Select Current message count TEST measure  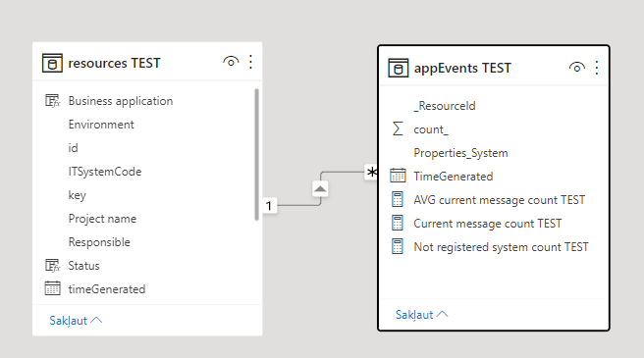click(488, 224)
